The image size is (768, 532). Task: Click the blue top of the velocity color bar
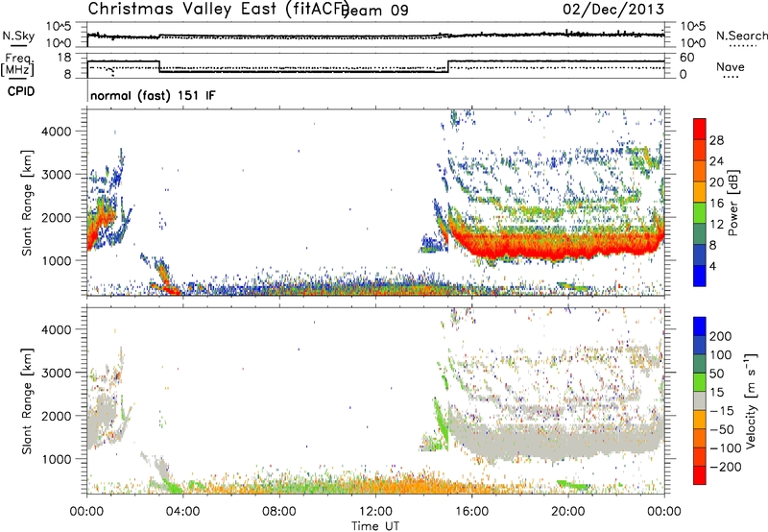700,326
